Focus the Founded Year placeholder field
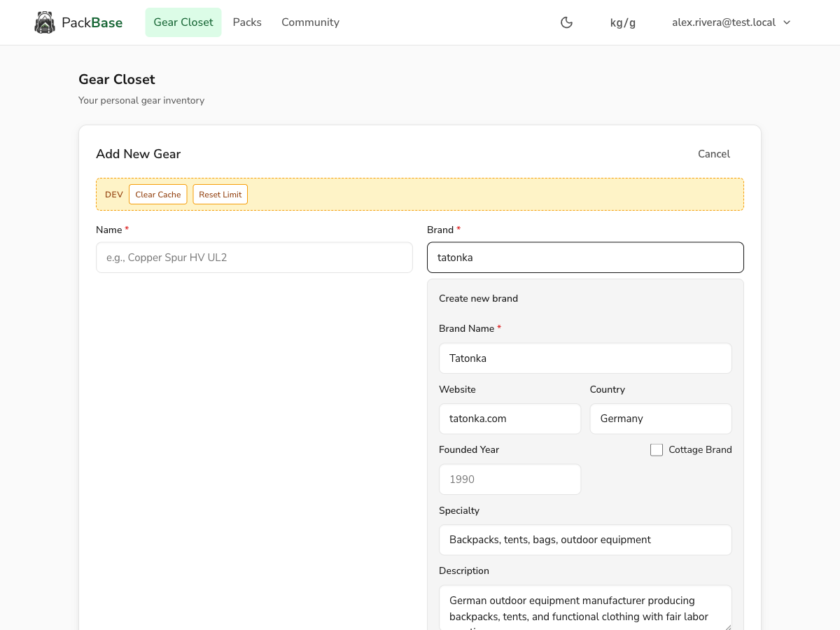This screenshot has height=630, width=840. point(510,479)
